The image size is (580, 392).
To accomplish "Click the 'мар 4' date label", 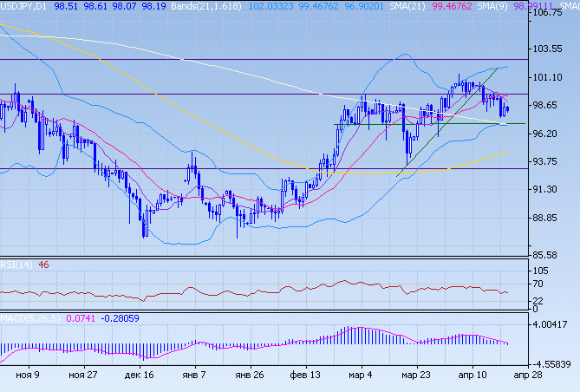I will coord(360,376).
